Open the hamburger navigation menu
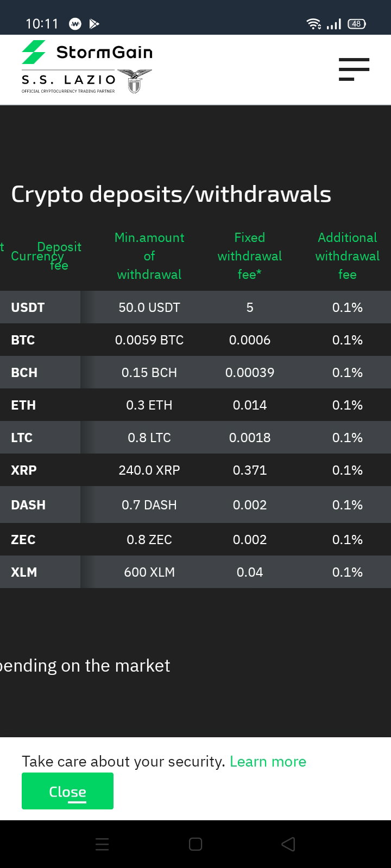The height and width of the screenshot is (868, 391). [354, 69]
